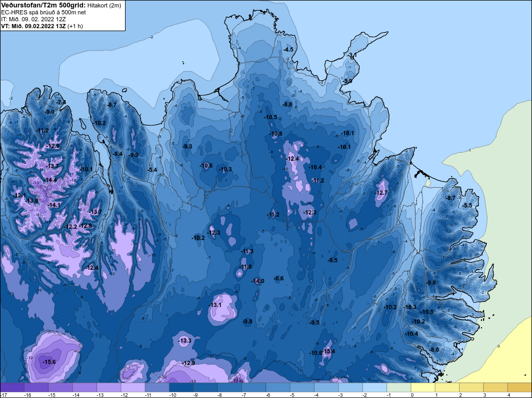Click the EC-HRES spá brúuð á 500m net line
The height and width of the screenshot is (398, 532).
[x=44, y=12]
